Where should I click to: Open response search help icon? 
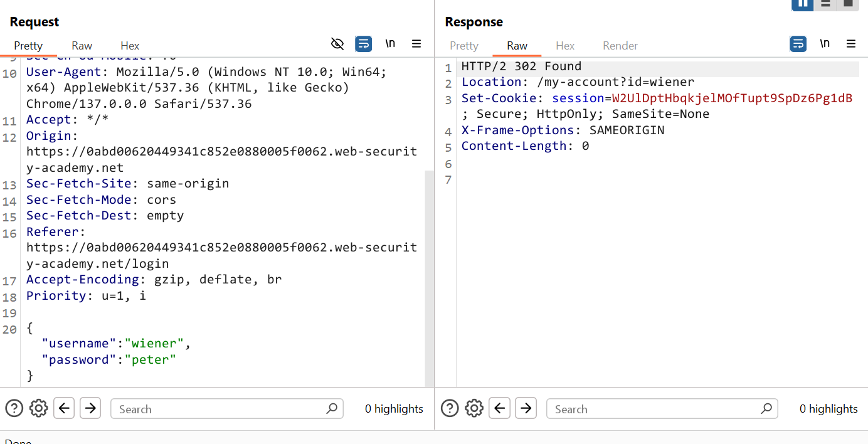click(x=450, y=408)
